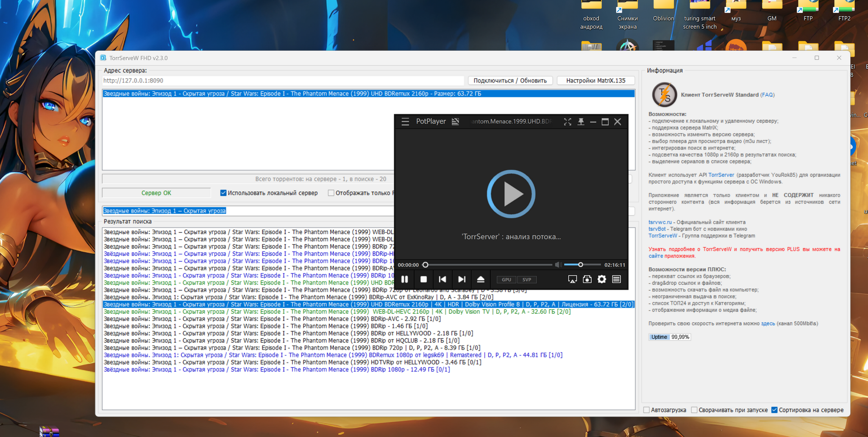
Task: Toggle the GPU button in PotPlayer
Action: [x=506, y=279]
